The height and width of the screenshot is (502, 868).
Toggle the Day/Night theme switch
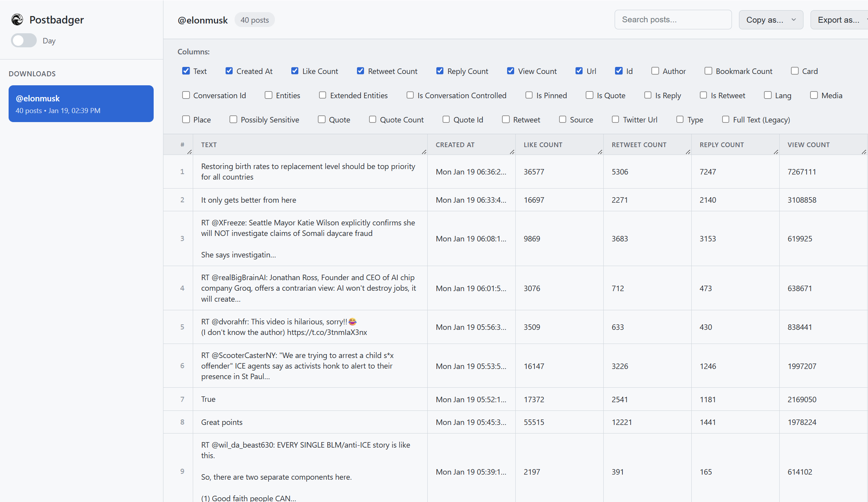24,41
